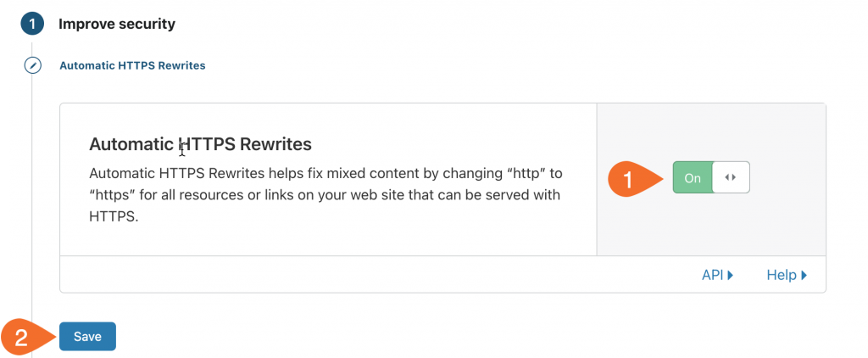
Task: Open the API link in the card footer
Action: [711, 275]
